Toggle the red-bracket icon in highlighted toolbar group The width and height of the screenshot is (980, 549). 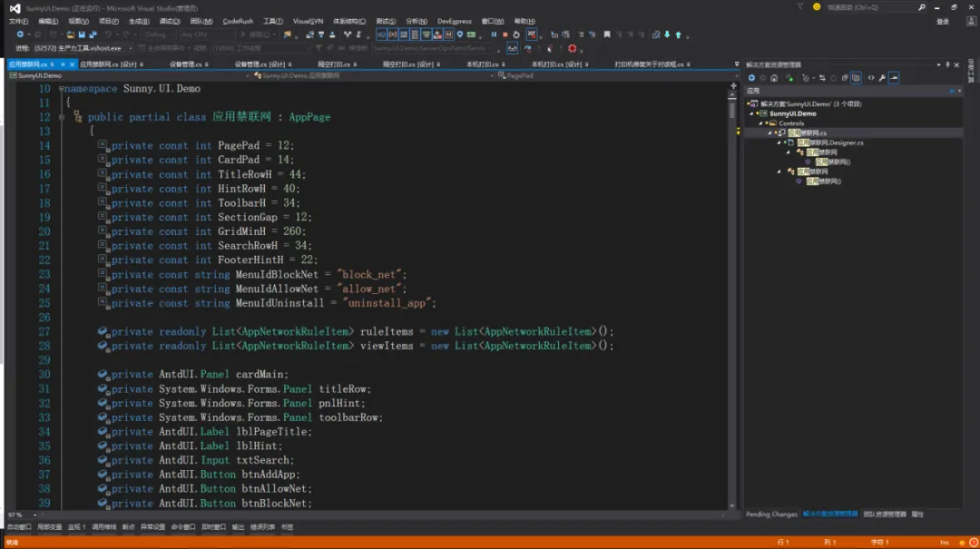[x=393, y=34]
